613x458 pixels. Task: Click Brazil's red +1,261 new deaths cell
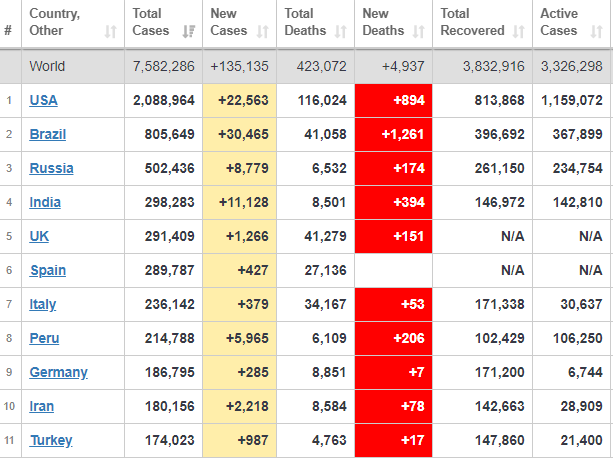(x=393, y=135)
